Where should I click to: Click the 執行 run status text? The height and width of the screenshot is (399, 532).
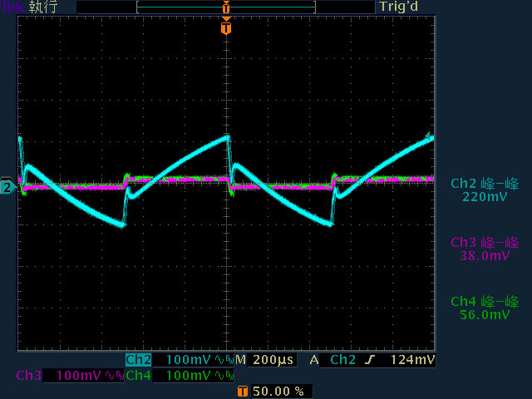coord(43,7)
